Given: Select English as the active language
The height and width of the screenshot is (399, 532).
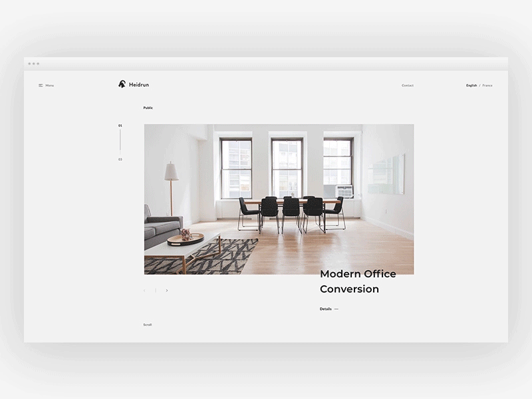Looking at the screenshot, I should (x=470, y=85).
